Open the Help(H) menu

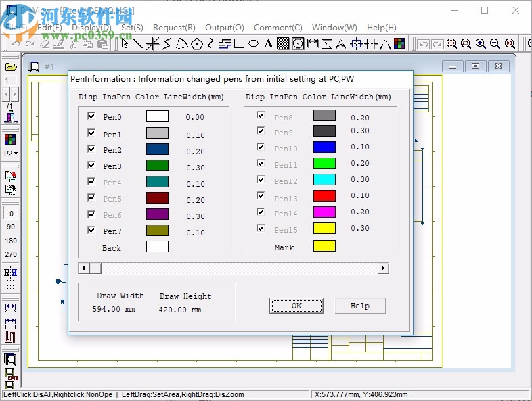point(381,28)
